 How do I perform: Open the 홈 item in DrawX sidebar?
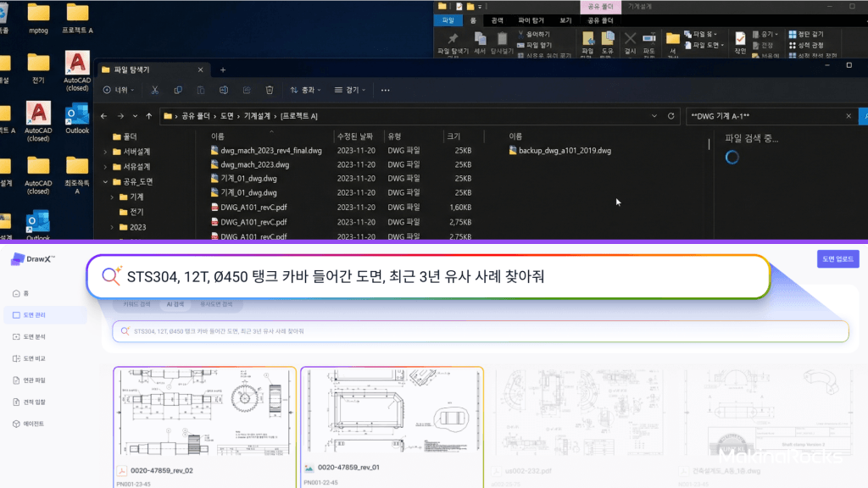point(25,293)
